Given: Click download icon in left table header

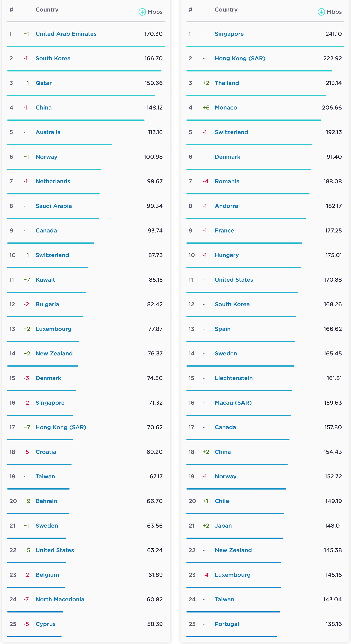Looking at the screenshot, I should pos(142,12).
